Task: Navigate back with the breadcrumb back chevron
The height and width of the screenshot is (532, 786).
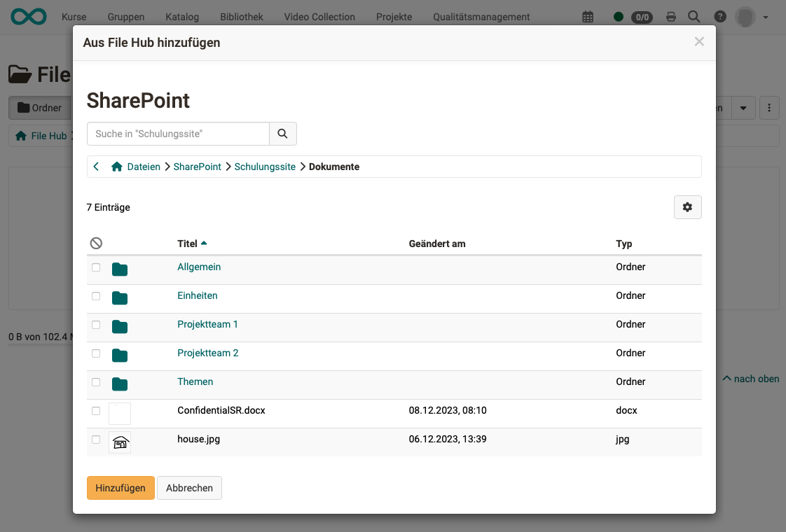Action: [x=96, y=167]
